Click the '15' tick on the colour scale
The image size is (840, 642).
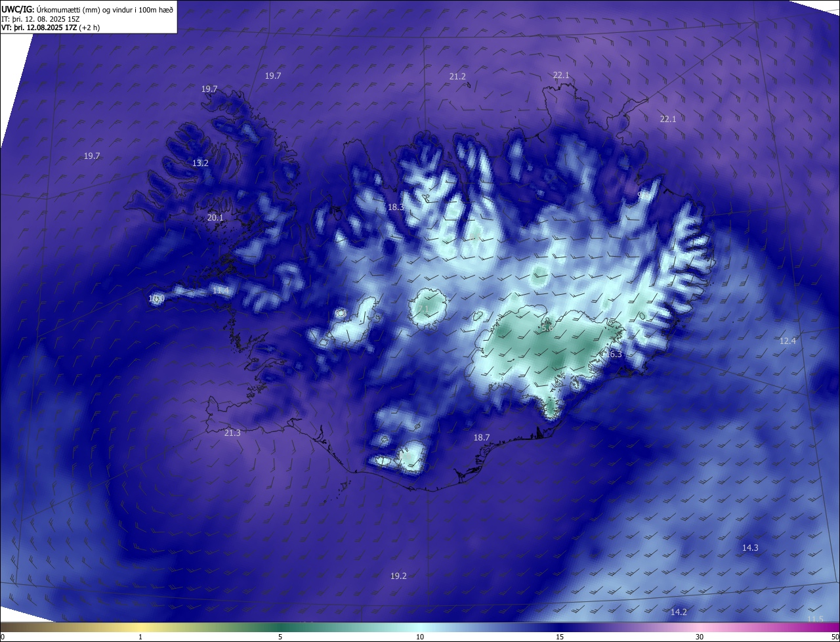(x=560, y=637)
